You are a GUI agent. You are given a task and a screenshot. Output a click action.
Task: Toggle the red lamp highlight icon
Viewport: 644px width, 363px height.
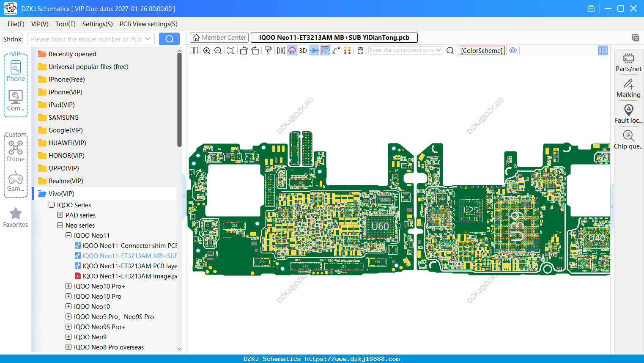(292, 50)
